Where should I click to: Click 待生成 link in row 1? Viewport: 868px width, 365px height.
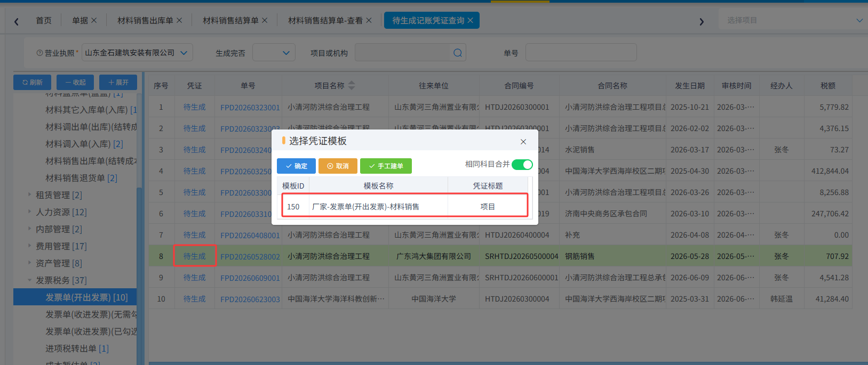194,107
